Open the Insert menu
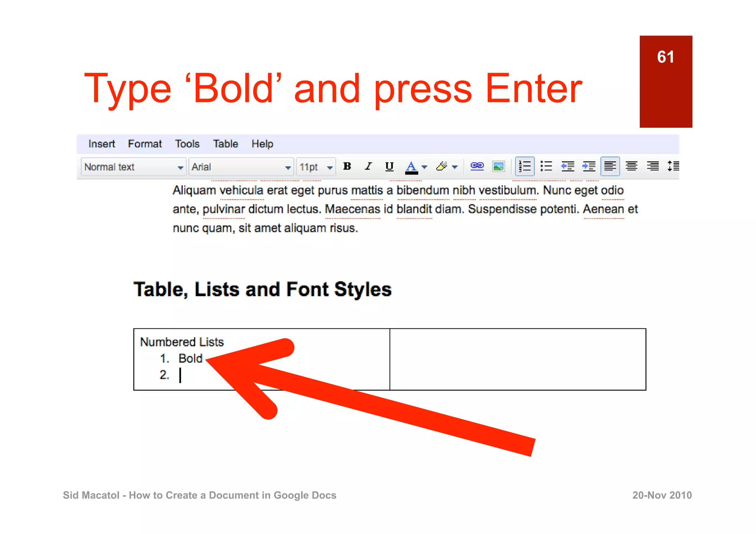This screenshot has width=756, height=534. [102, 144]
